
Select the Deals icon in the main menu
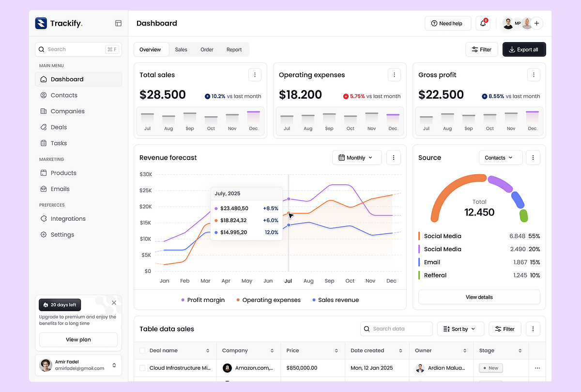click(43, 127)
